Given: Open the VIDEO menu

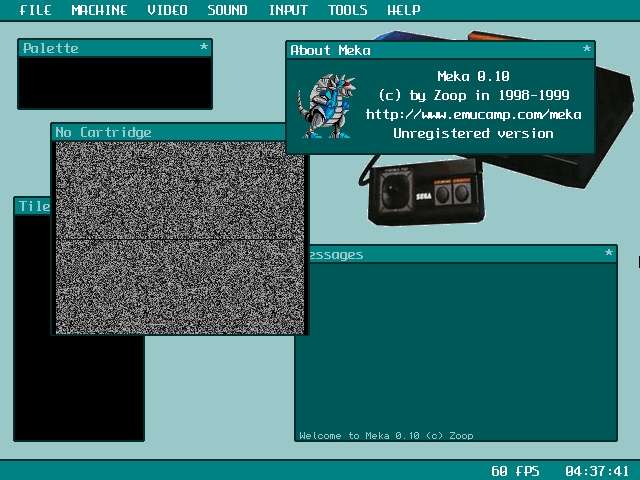Looking at the screenshot, I should tap(167, 10).
